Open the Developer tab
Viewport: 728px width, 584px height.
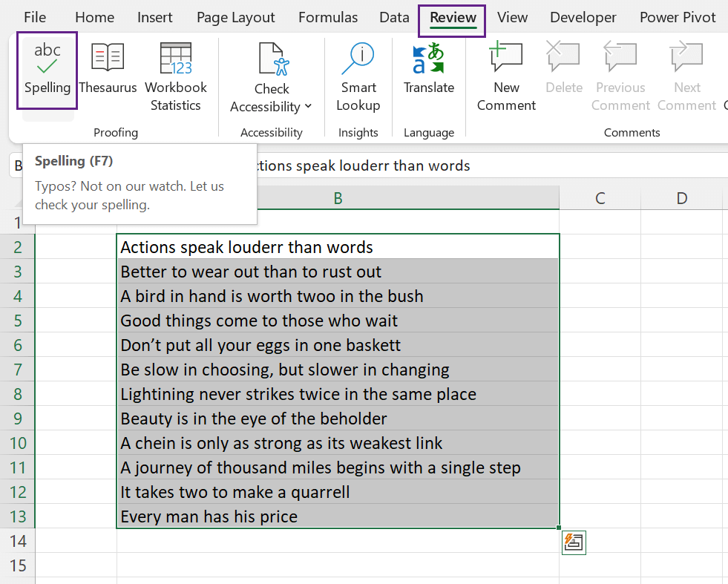click(583, 16)
